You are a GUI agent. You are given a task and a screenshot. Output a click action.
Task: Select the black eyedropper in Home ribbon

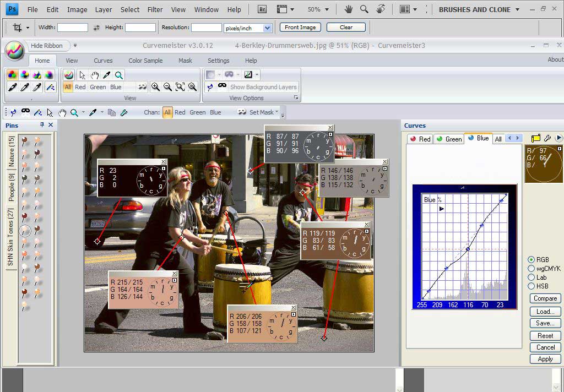pyautogui.click(x=12, y=87)
